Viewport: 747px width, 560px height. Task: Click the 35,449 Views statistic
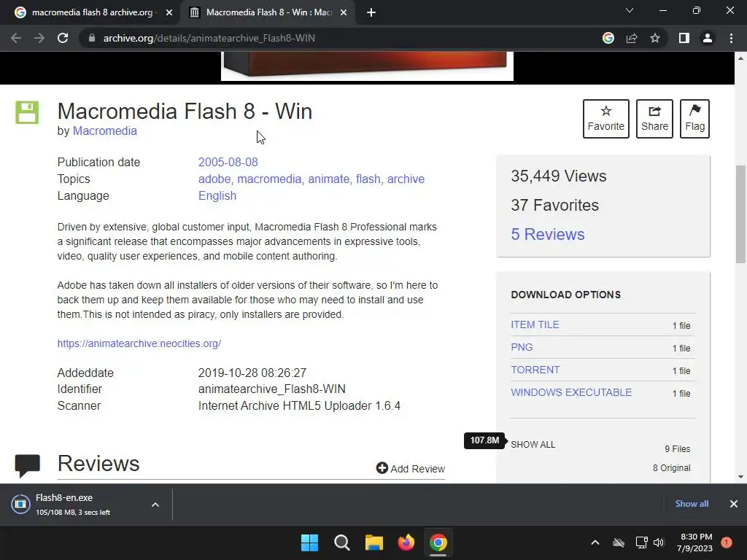559,176
